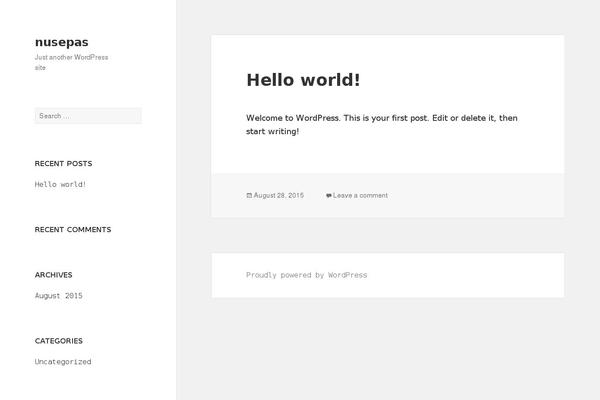The image size is (600, 400).
Task: Open the August 28, 2015 date link
Action: [279, 196]
